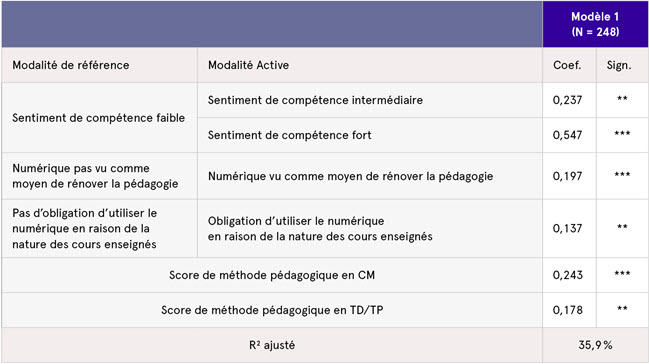Select the 35,9 % value cell
Image resolution: width=649 pixels, height=364 pixels.
[x=595, y=345]
